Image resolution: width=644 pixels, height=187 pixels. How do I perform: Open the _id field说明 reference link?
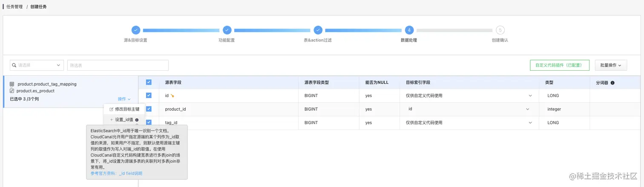[130, 173]
